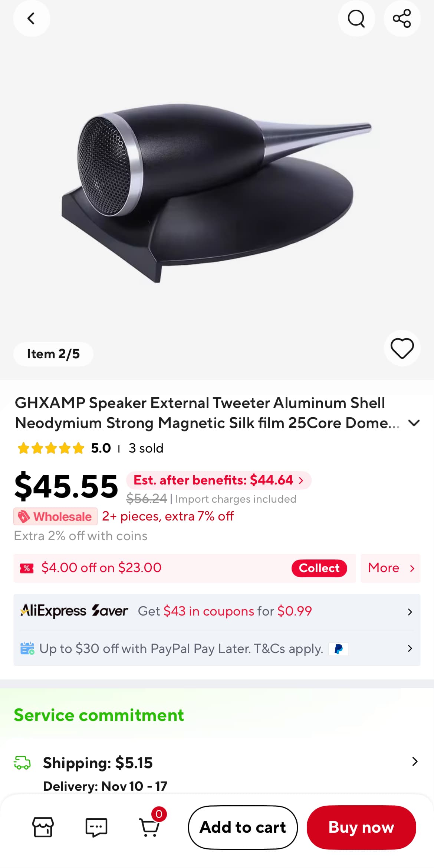The image size is (434, 868).
Task: Collect the $4.00 off coupon
Action: [x=319, y=568]
